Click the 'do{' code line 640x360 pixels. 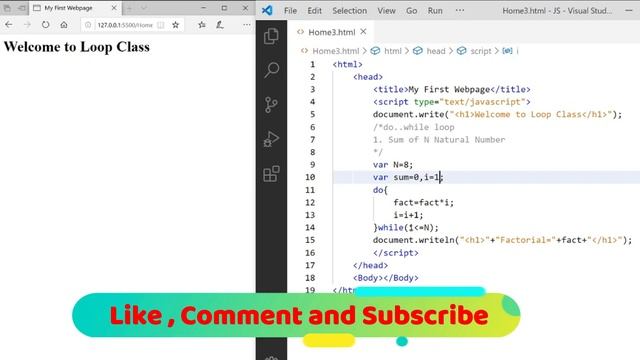click(380, 190)
